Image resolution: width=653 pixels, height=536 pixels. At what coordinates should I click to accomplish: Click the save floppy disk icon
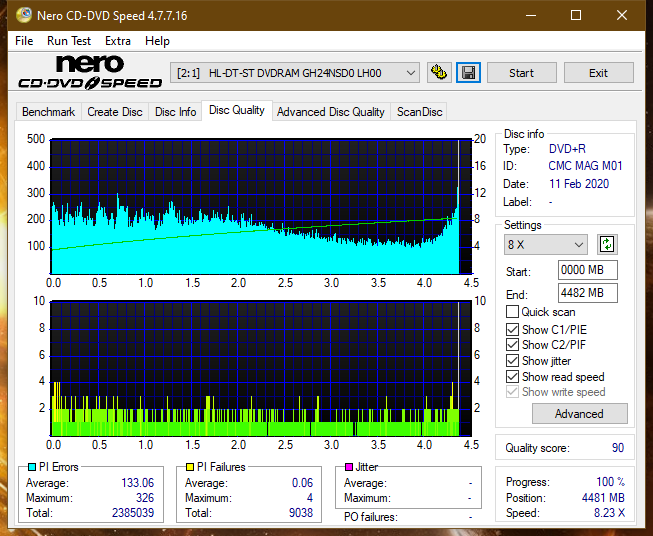[x=469, y=73]
